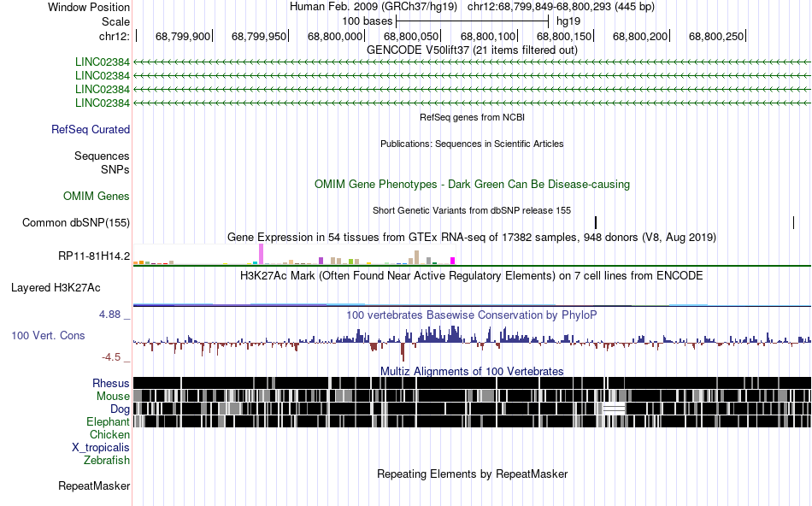
Task: Click Multiz Alignments of 100 Vertebrates title
Action: [472, 371]
